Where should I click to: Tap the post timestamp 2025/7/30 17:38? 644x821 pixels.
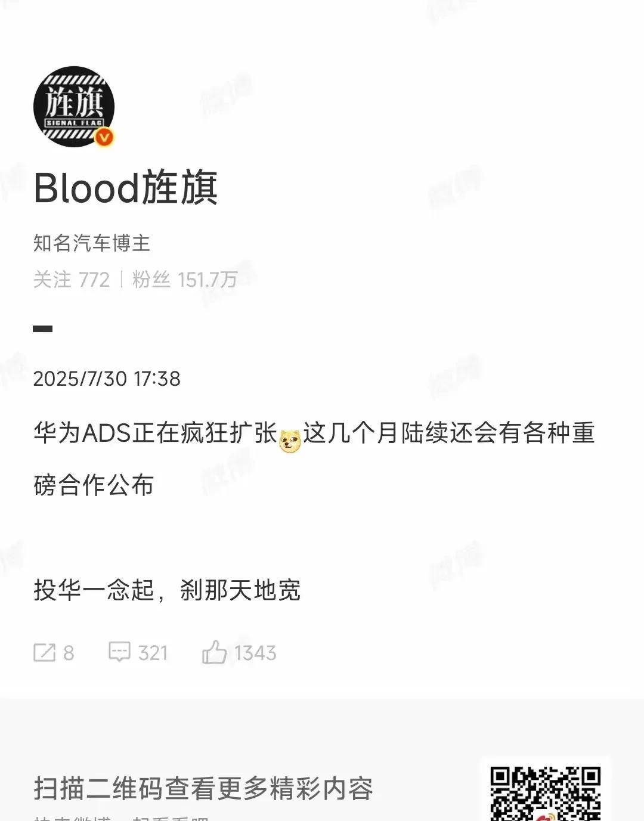pos(107,379)
